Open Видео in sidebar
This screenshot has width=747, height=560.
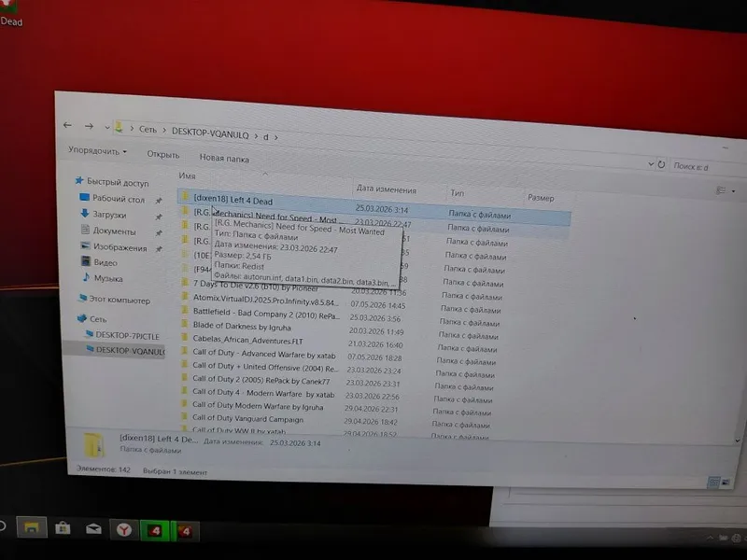pyautogui.click(x=100, y=262)
